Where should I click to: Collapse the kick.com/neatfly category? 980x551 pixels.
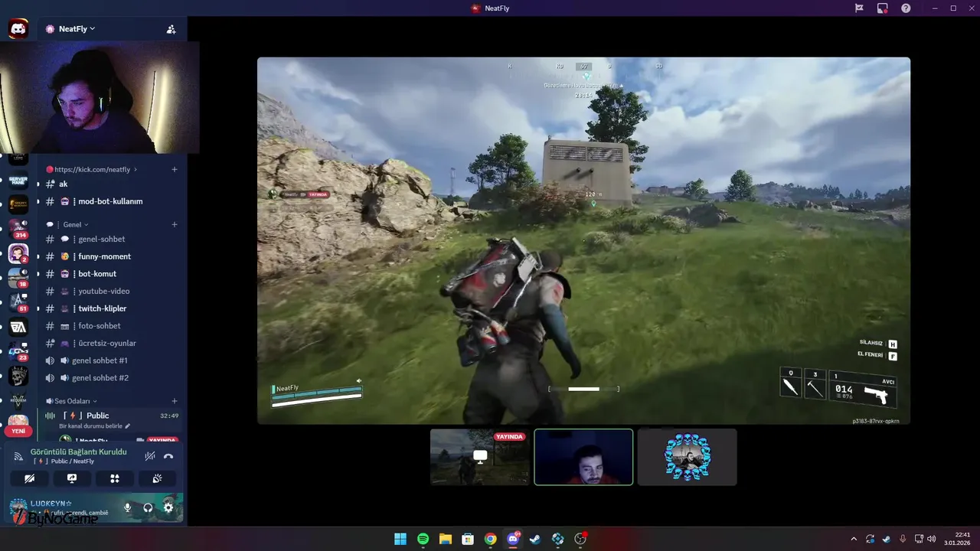pyautogui.click(x=92, y=169)
